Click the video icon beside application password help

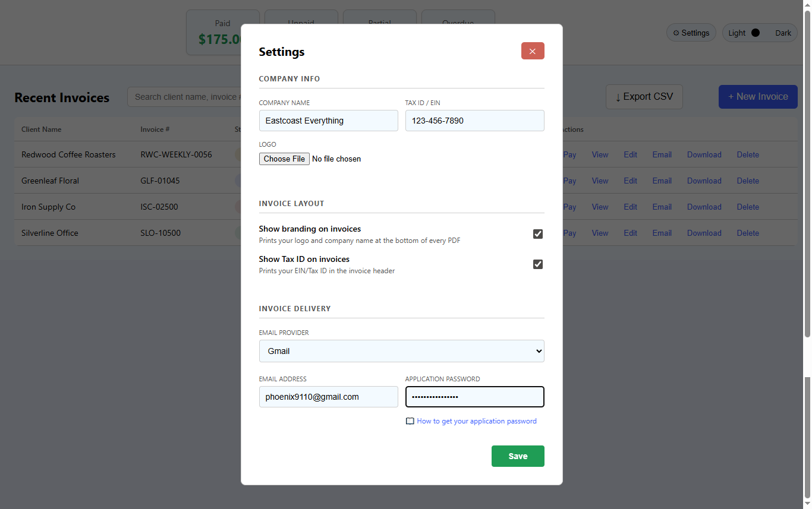pos(410,421)
